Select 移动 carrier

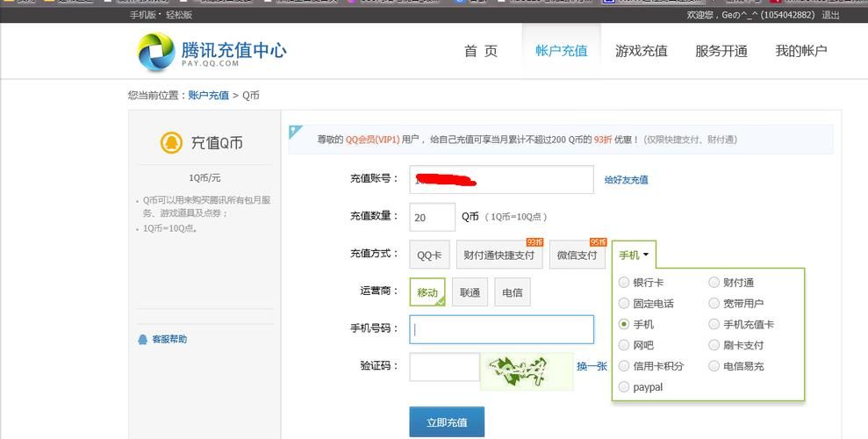(427, 291)
